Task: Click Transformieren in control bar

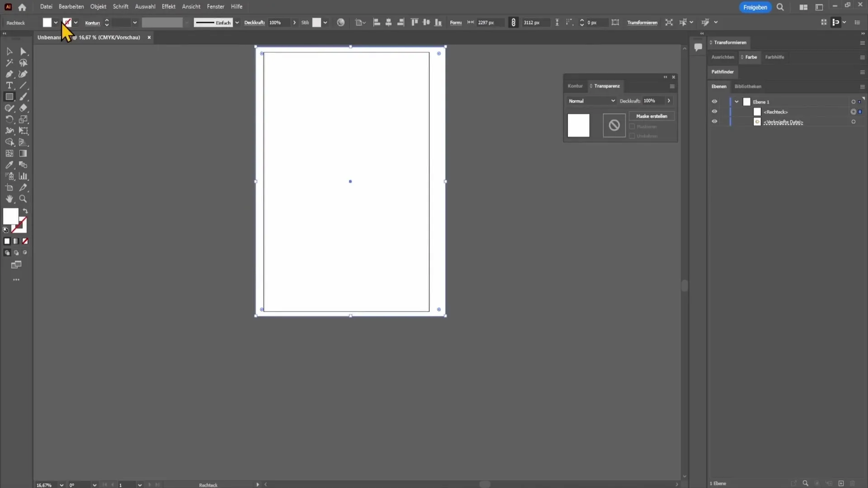Action: (642, 23)
